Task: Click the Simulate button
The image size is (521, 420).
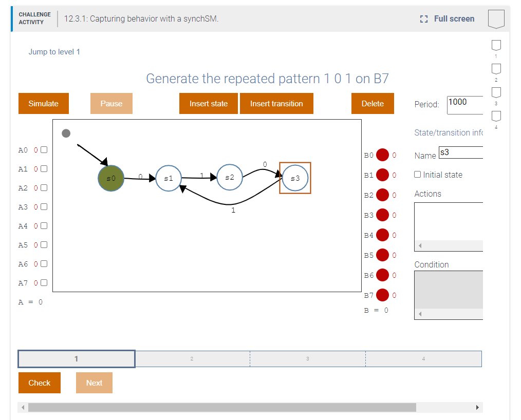Action: coord(44,104)
